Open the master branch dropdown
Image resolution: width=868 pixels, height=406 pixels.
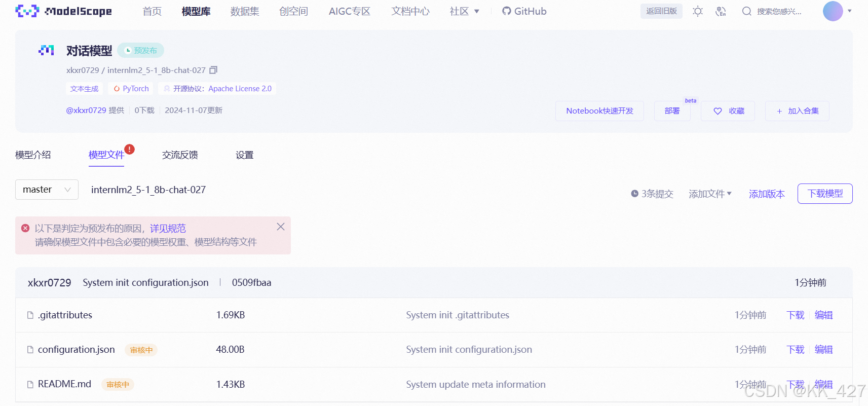point(47,190)
